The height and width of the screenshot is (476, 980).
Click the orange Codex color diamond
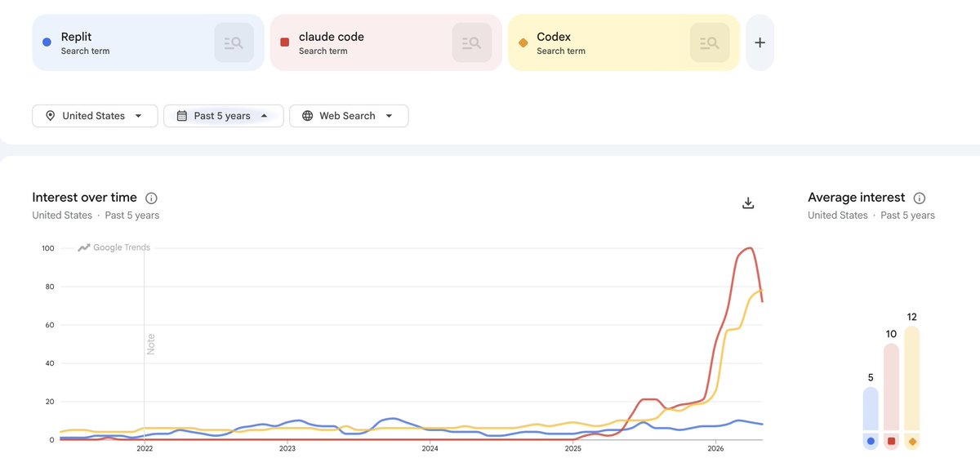click(x=523, y=42)
